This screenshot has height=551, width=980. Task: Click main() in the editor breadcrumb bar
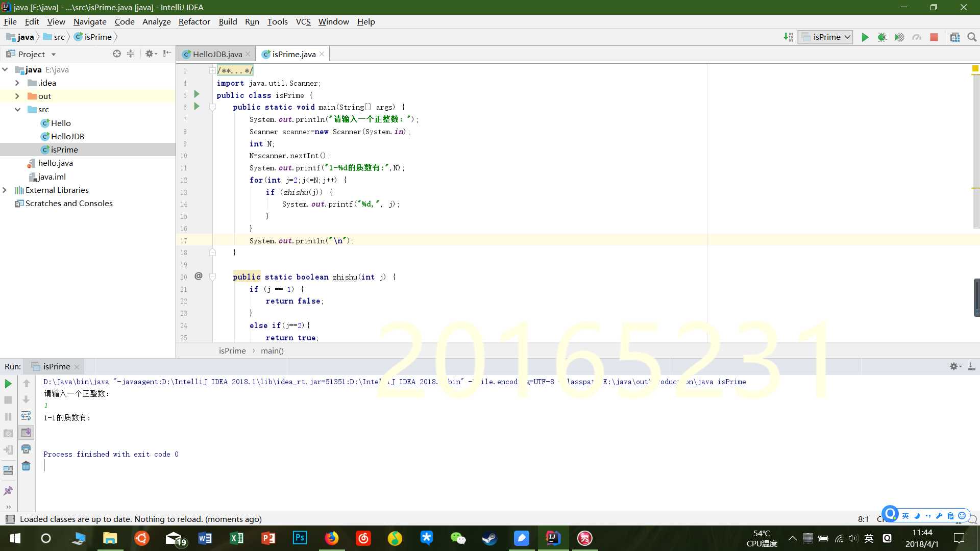pos(272,350)
